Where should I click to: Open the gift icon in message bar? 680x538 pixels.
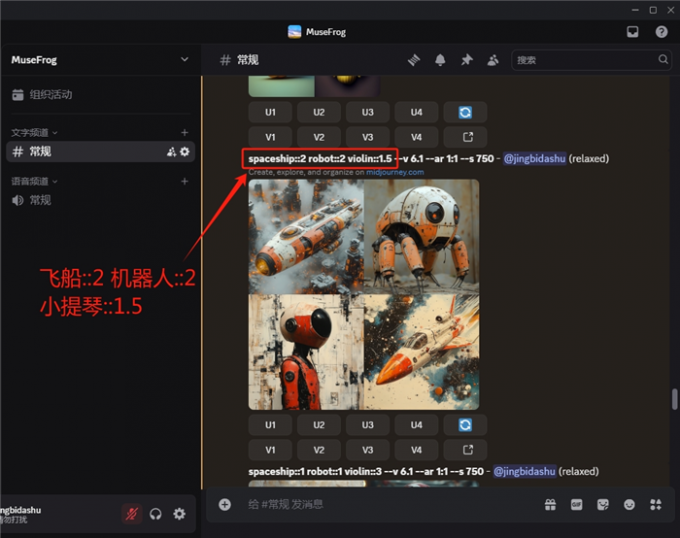click(x=550, y=504)
